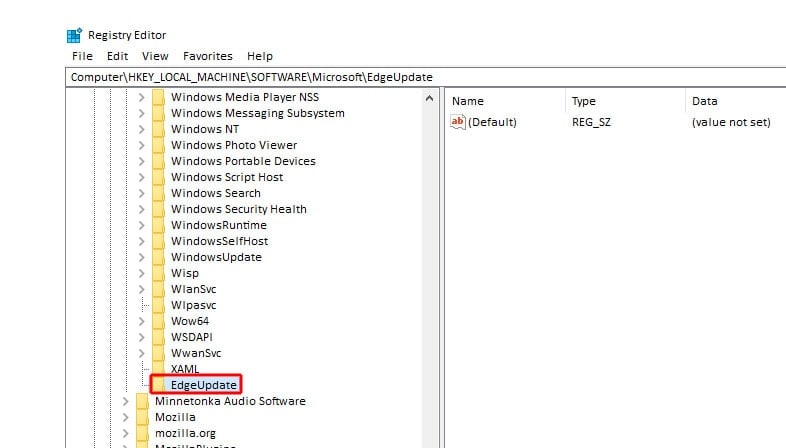Select the Wisp key label
The height and width of the screenshot is (448, 786).
[x=184, y=274]
